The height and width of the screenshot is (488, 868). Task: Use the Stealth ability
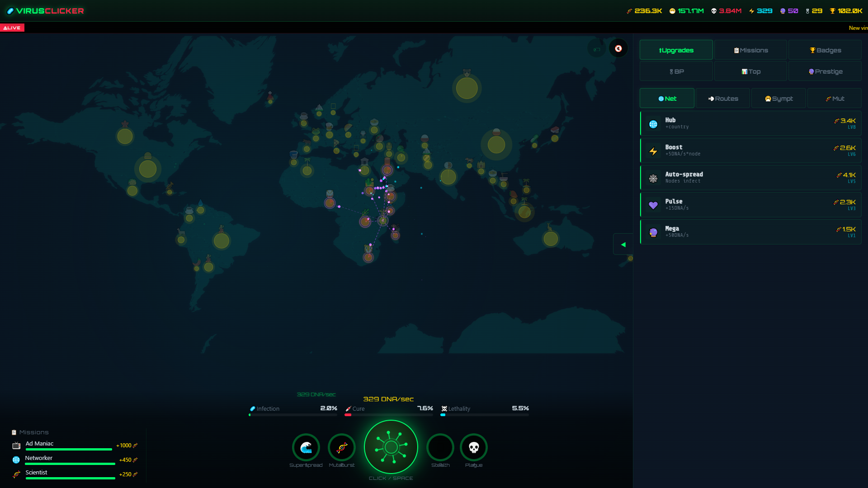click(440, 447)
